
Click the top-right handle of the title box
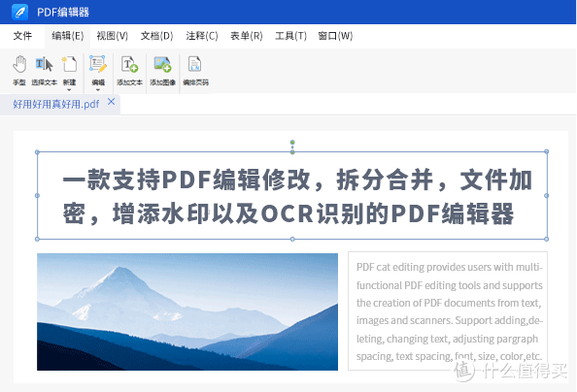point(547,151)
